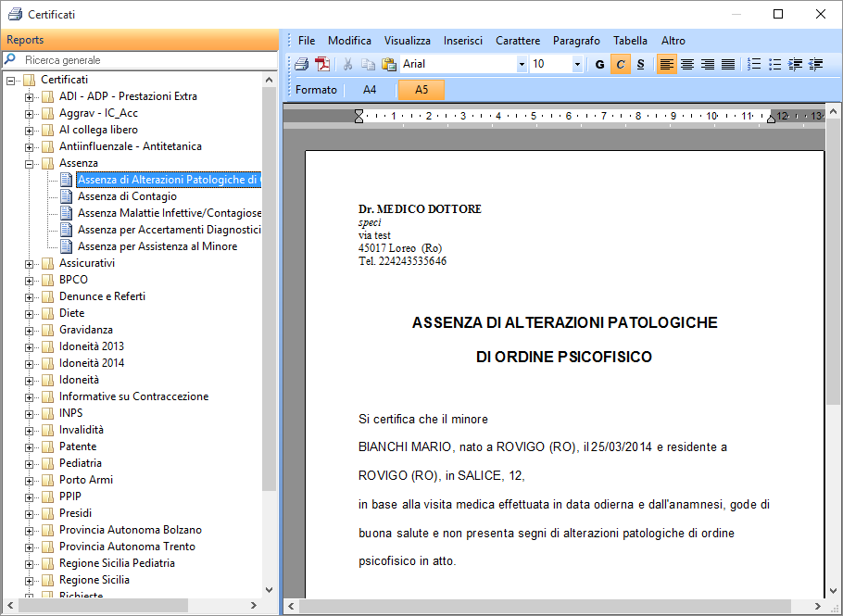Viewport: 843px width, 616px height.
Task: Click the document vertical scrollbar thumb
Action: pos(833,263)
